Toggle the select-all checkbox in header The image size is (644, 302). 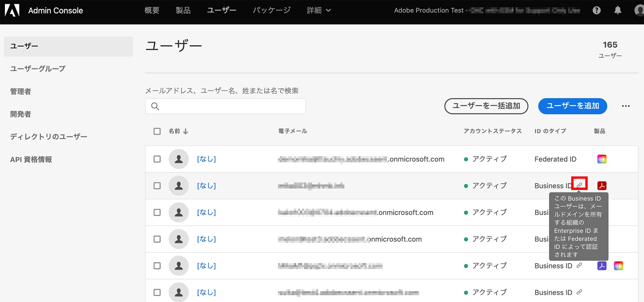pos(157,131)
